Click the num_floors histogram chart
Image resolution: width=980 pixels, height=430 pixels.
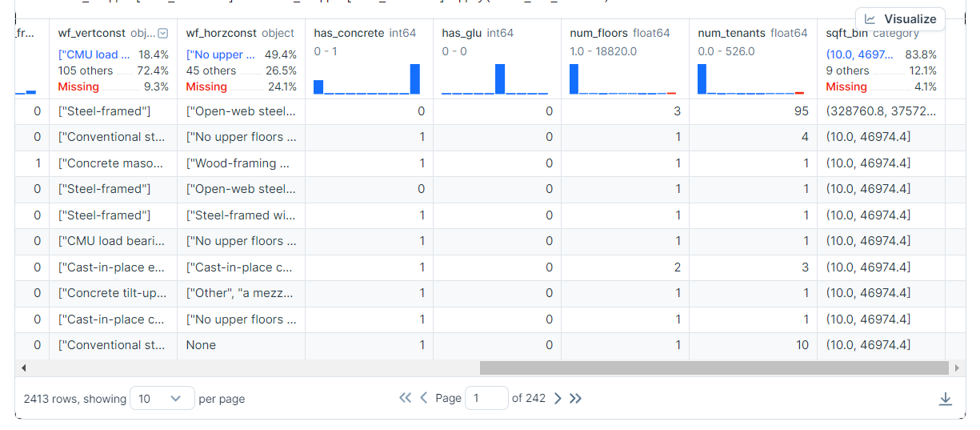624,79
